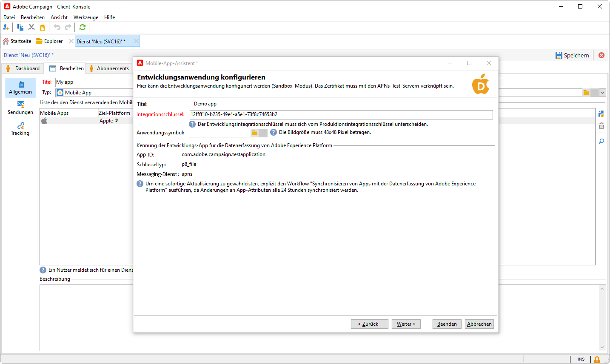The image size is (610, 364).
Task: Click the Beenden button in the assistant
Action: (x=447, y=324)
